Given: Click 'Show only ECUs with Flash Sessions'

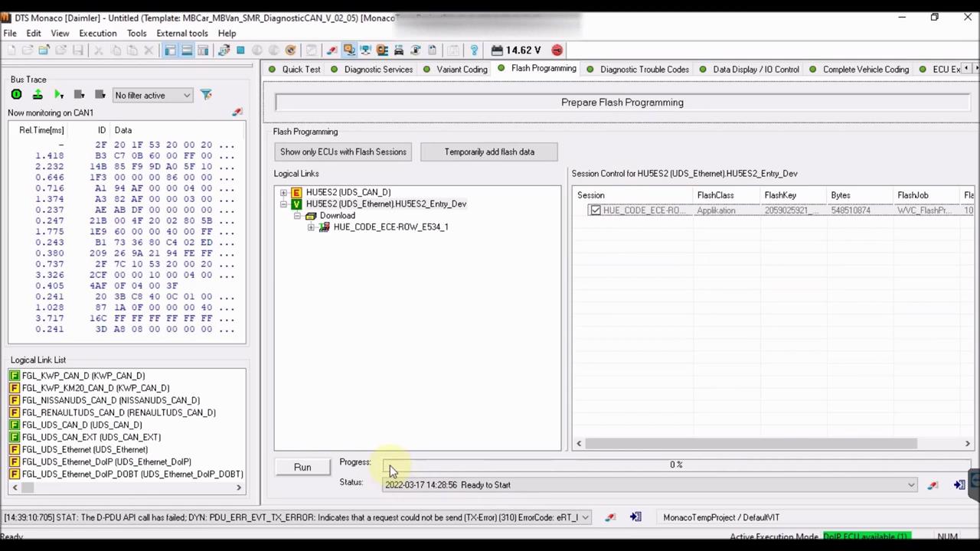Looking at the screenshot, I should point(343,152).
